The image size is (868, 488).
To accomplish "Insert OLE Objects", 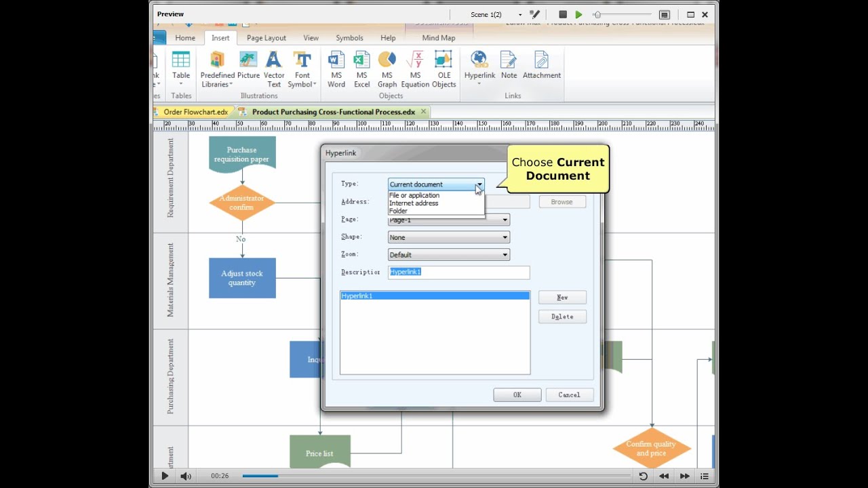I will pos(443,68).
